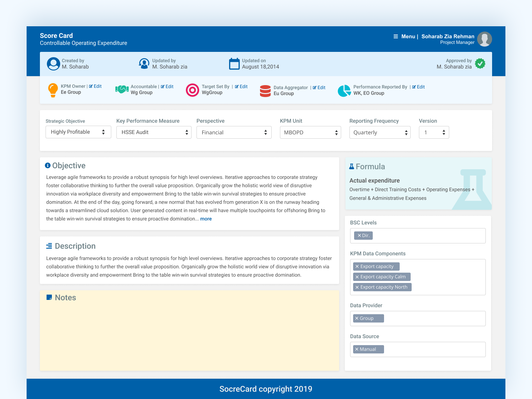The height and width of the screenshot is (399, 532).
Task: Click the calendar icon next to Updated on
Action: tap(235, 63)
